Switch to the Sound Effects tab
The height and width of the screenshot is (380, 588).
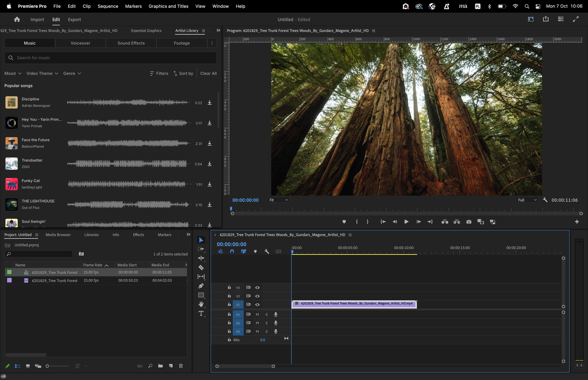click(131, 43)
